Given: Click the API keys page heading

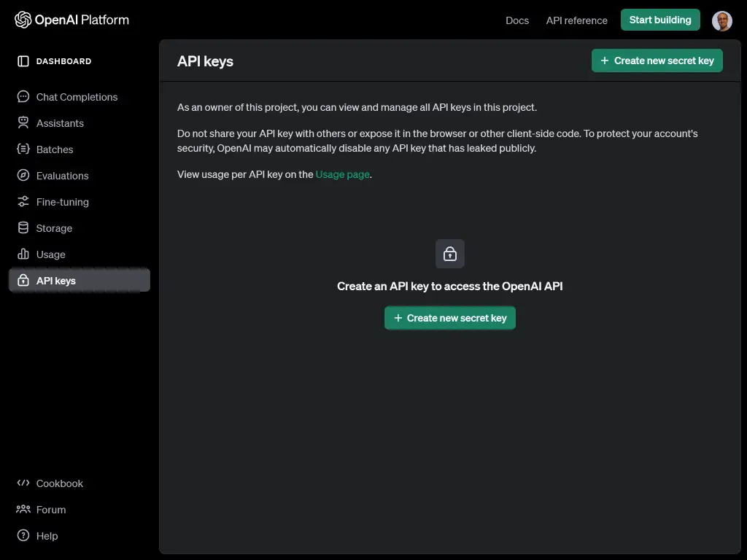Looking at the screenshot, I should [x=205, y=61].
